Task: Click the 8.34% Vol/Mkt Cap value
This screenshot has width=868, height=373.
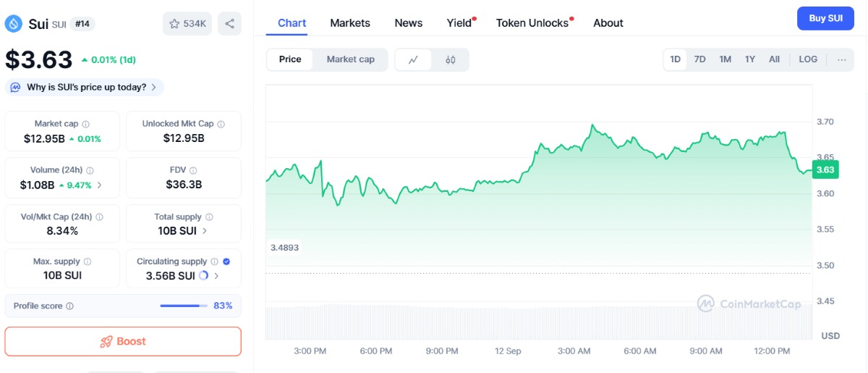Action: coord(62,230)
